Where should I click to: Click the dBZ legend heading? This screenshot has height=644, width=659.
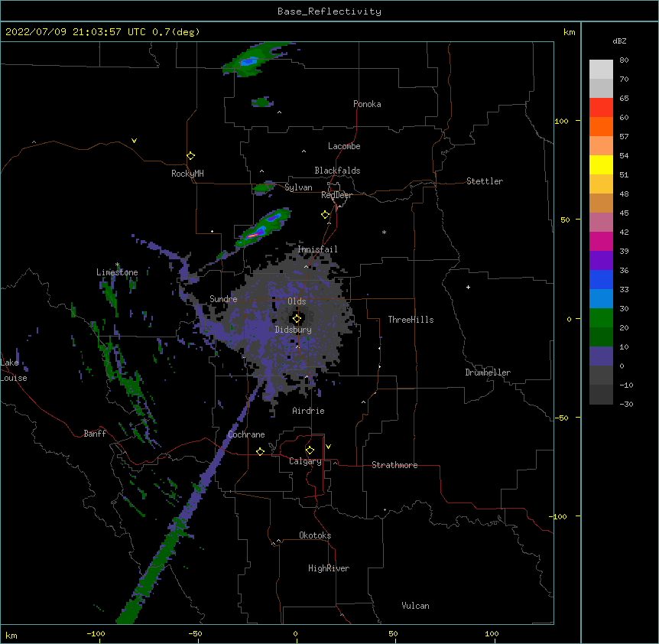(x=619, y=41)
